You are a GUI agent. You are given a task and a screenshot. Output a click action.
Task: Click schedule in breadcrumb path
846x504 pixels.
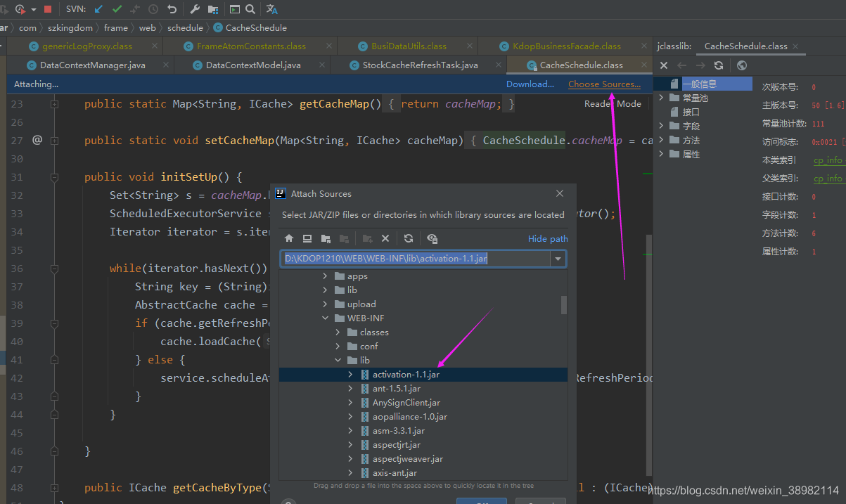(185, 27)
